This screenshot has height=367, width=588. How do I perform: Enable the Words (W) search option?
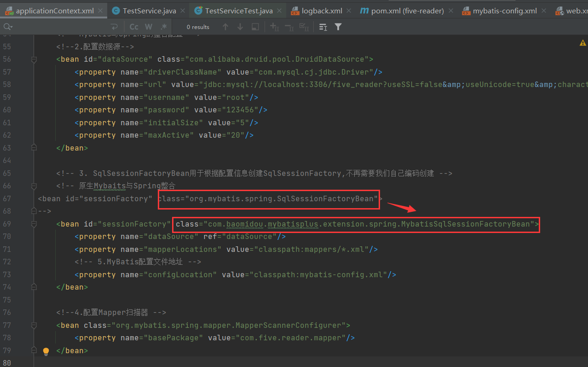(x=148, y=27)
